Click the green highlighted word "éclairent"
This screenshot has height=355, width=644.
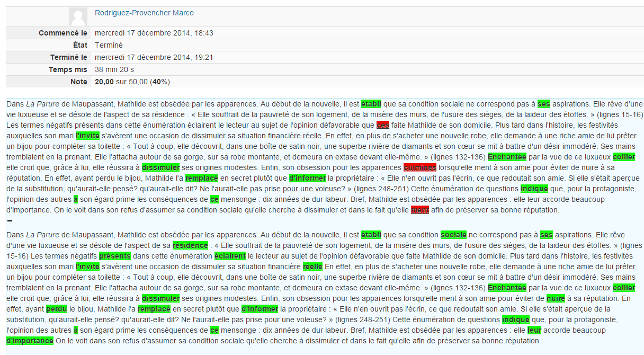230,256
